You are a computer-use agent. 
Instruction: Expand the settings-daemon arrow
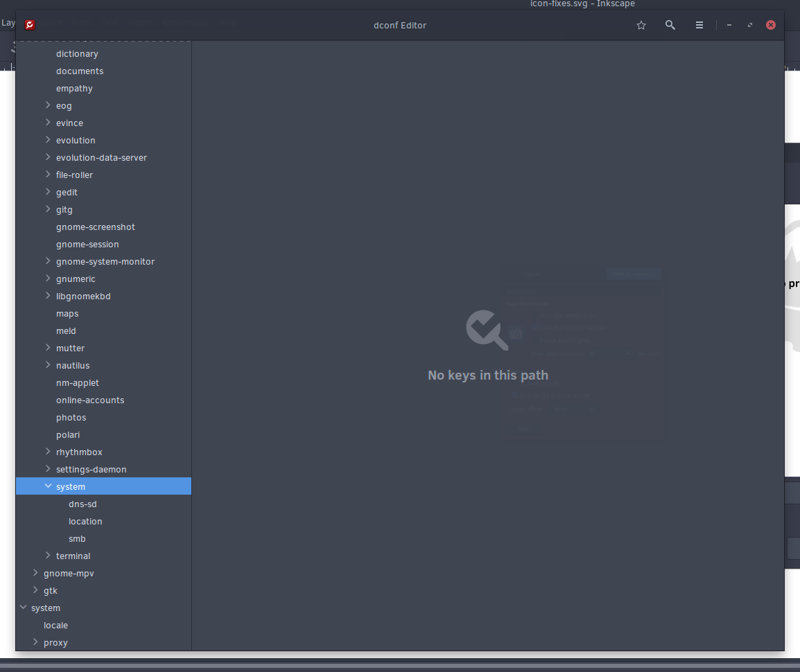click(48, 469)
